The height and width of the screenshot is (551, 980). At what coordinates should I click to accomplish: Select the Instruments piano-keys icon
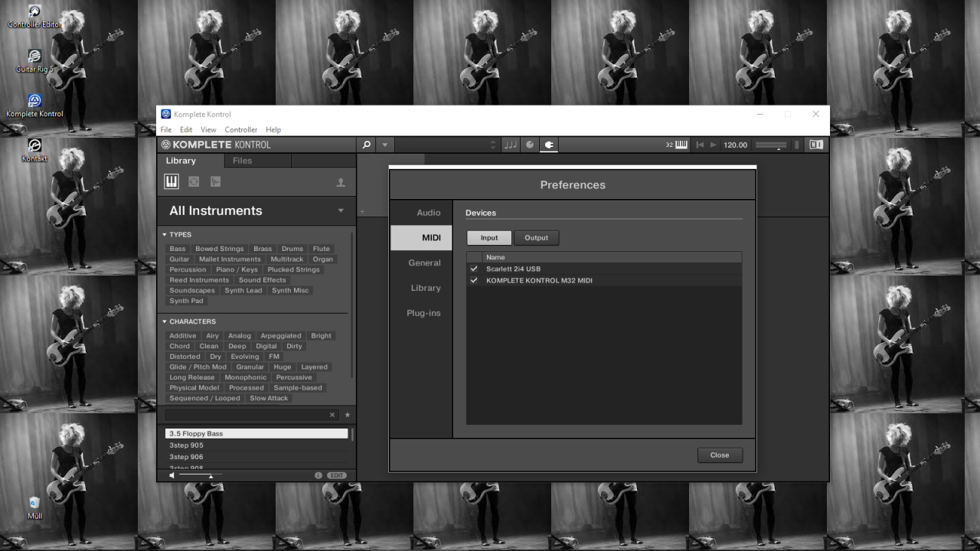171,181
